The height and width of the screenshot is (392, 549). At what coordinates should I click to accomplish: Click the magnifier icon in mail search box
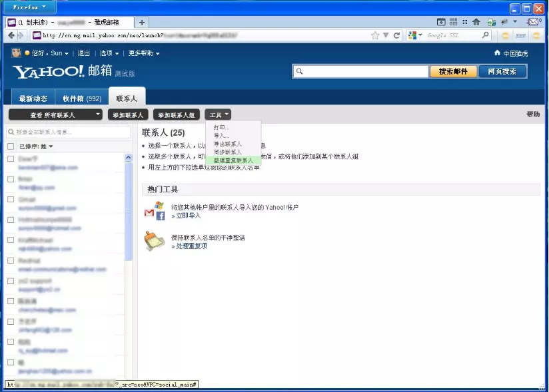click(x=299, y=71)
